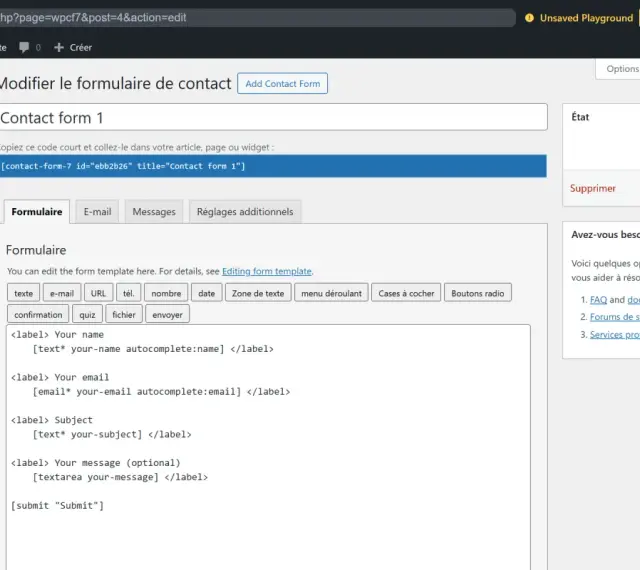Click the "[text* your-name autocomplete:name]" line

pyautogui.click(x=153, y=349)
